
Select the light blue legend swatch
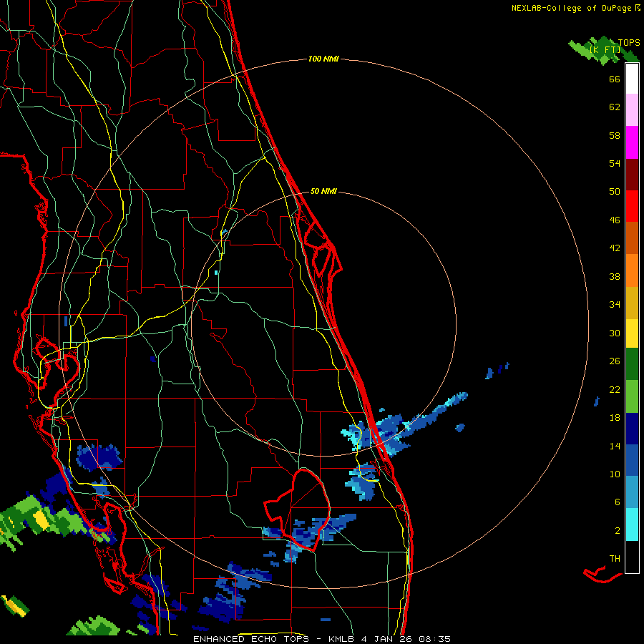click(632, 493)
